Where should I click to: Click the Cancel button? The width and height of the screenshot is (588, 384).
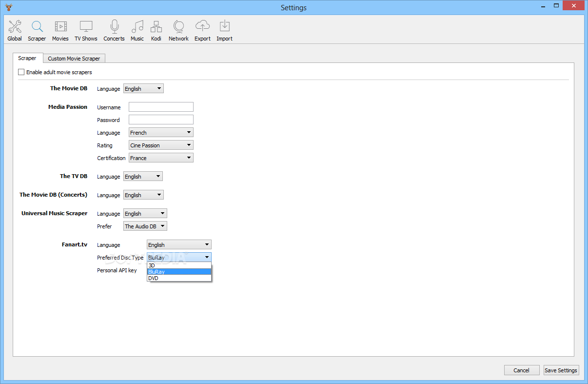pos(522,370)
